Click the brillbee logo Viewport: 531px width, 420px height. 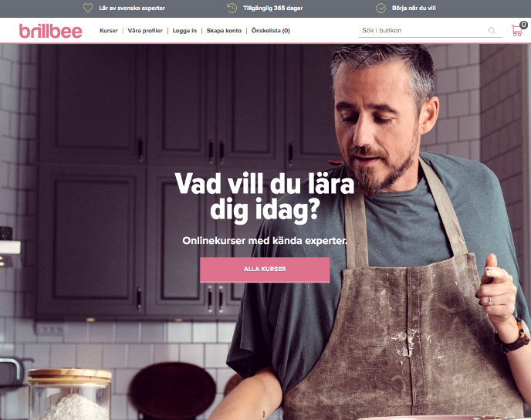click(x=50, y=31)
